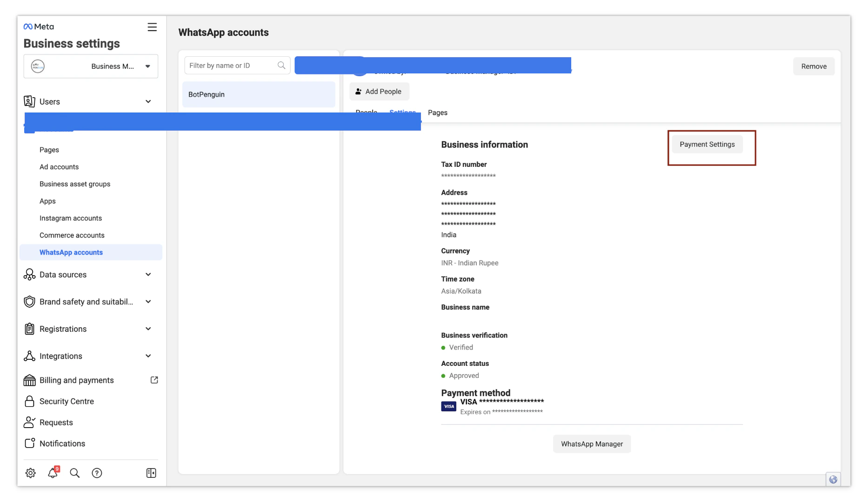Image resolution: width=868 pixels, height=502 pixels.
Task: Open the hamburger menu beside Meta logo
Action: point(152,27)
